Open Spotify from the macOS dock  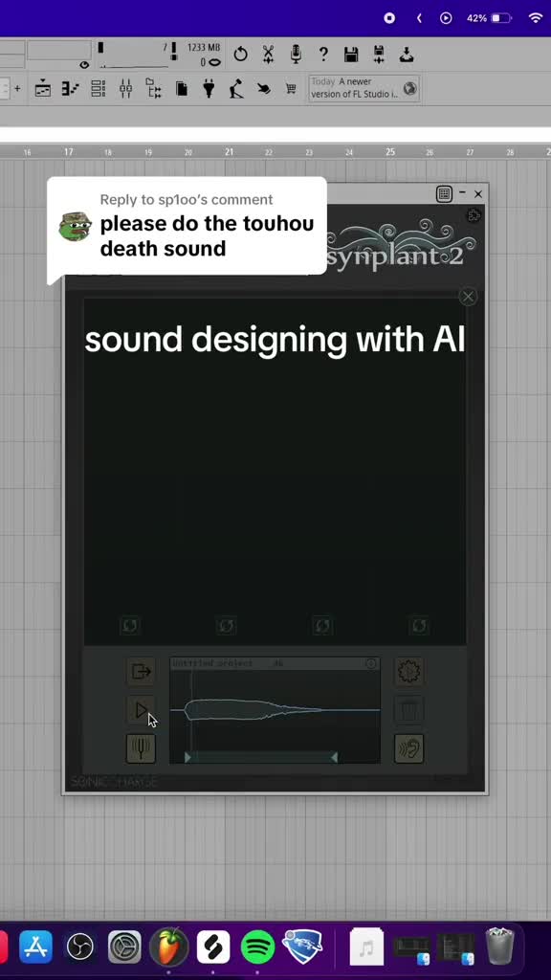pyautogui.click(x=257, y=947)
